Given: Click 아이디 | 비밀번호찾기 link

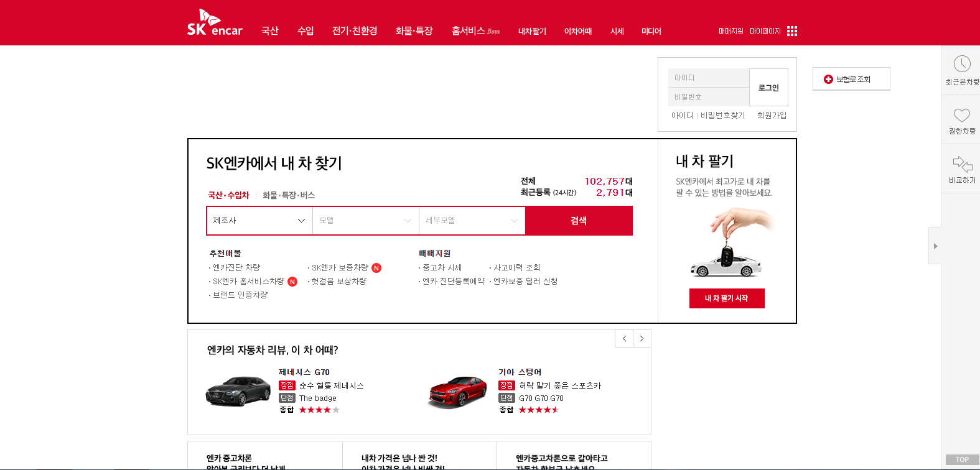Looking at the screenshot, I should pos(708,115).
